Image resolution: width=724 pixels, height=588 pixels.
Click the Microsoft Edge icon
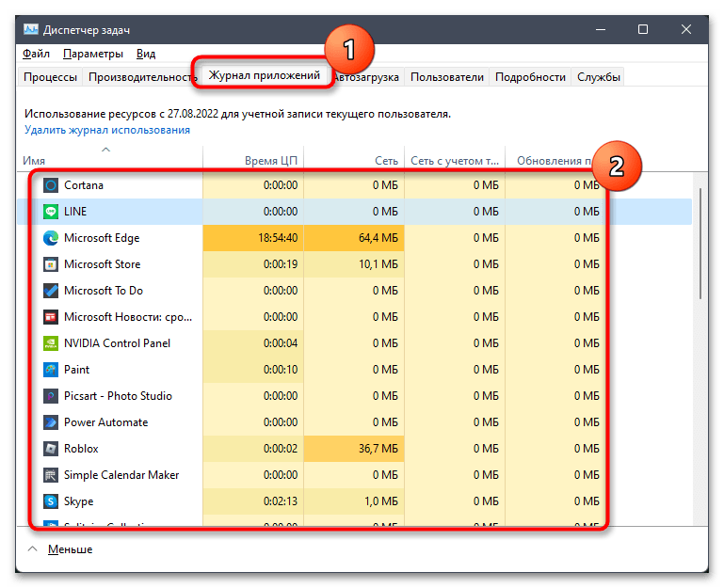coord(51,238)
